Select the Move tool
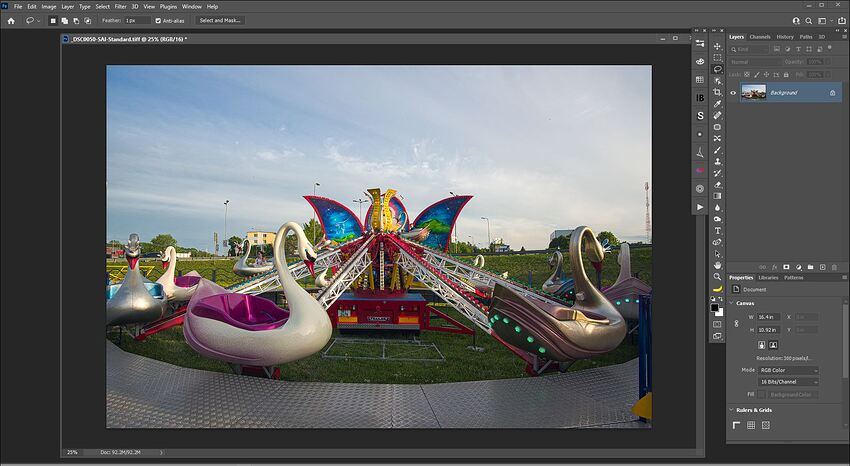 point(717,46)
